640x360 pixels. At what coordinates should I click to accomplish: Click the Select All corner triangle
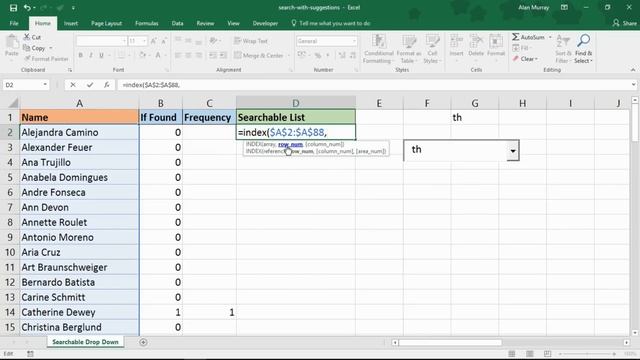pos(13,103)
